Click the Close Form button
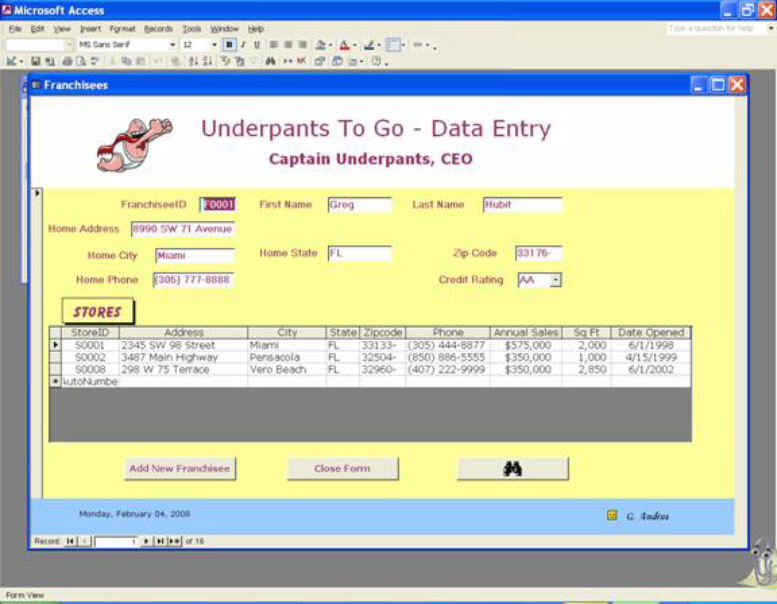Screen dimensions: 777x604 [342, 469]
